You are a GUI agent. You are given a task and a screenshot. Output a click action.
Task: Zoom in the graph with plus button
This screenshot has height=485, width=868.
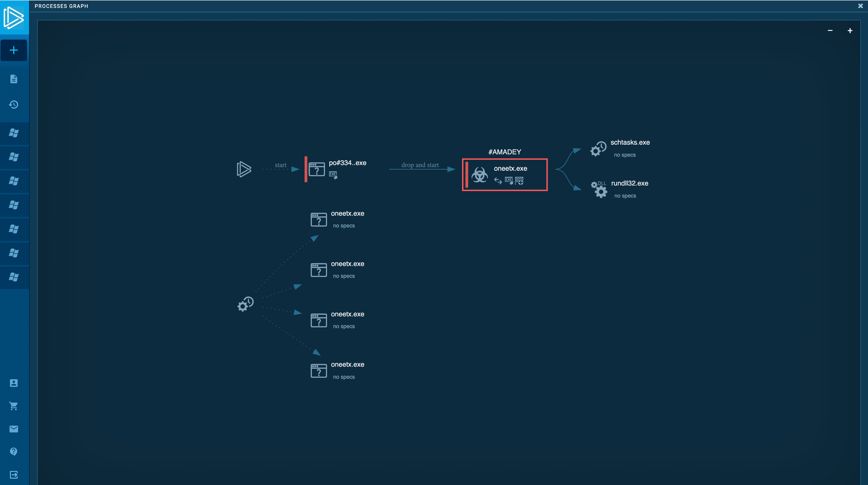850,31
